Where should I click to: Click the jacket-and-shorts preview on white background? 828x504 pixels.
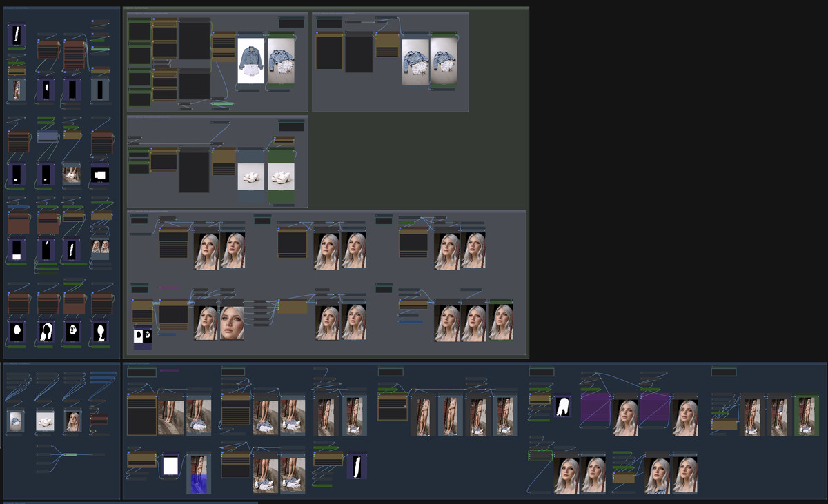[251, 60]
